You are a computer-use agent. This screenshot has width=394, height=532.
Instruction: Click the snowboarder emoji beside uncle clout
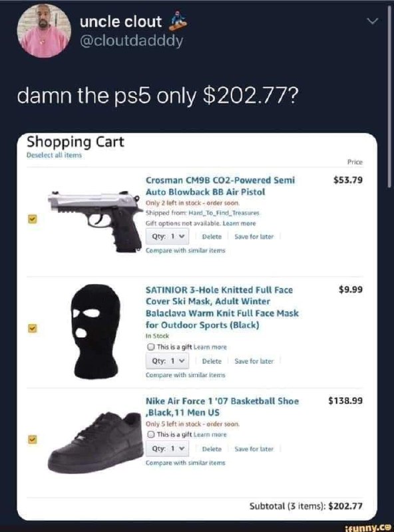178,21
